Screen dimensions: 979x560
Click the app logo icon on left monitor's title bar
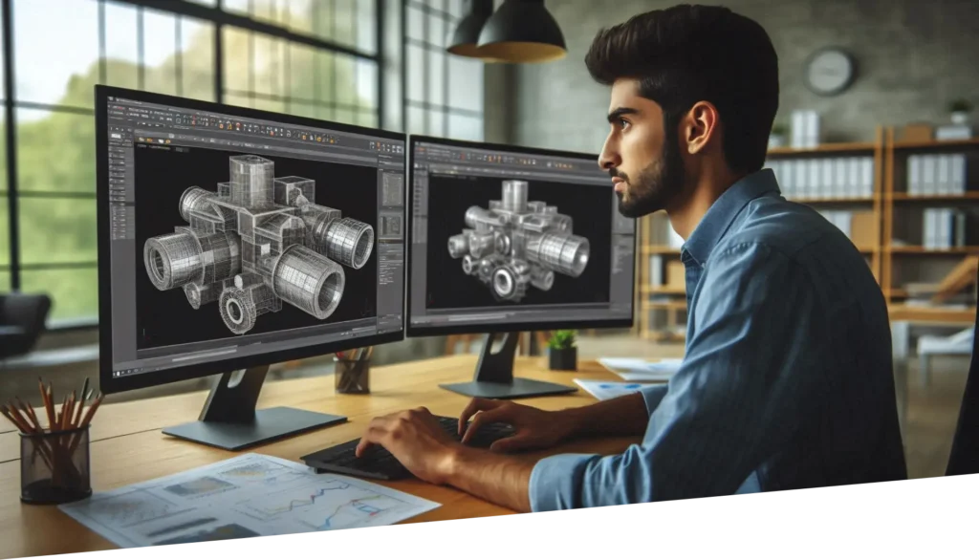(110, 99)
